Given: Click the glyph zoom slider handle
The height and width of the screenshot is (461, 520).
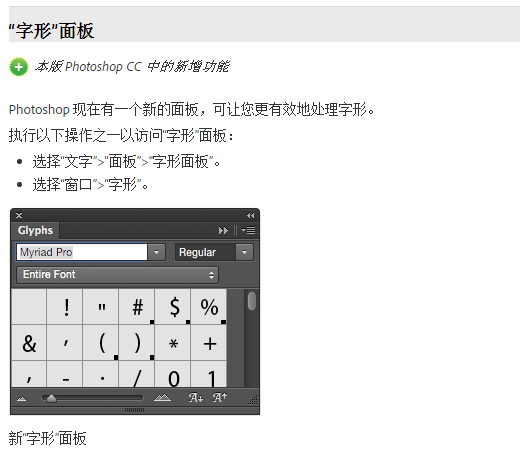Looking at the screenshot, I should pos(51,398).
